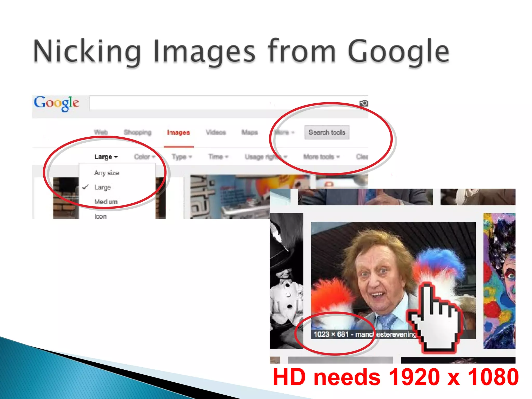Click the Google search input field

223,103
